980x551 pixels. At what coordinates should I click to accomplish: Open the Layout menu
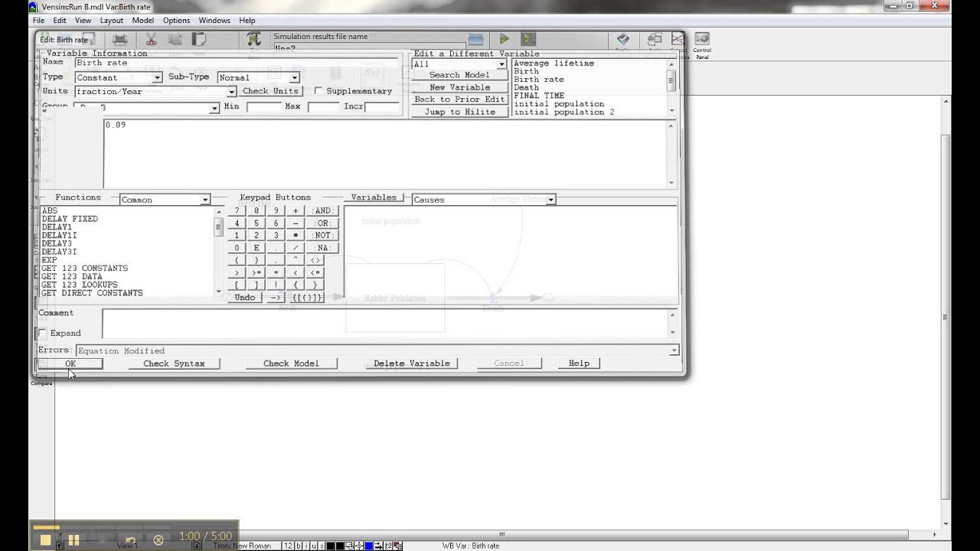click(111, 21)
